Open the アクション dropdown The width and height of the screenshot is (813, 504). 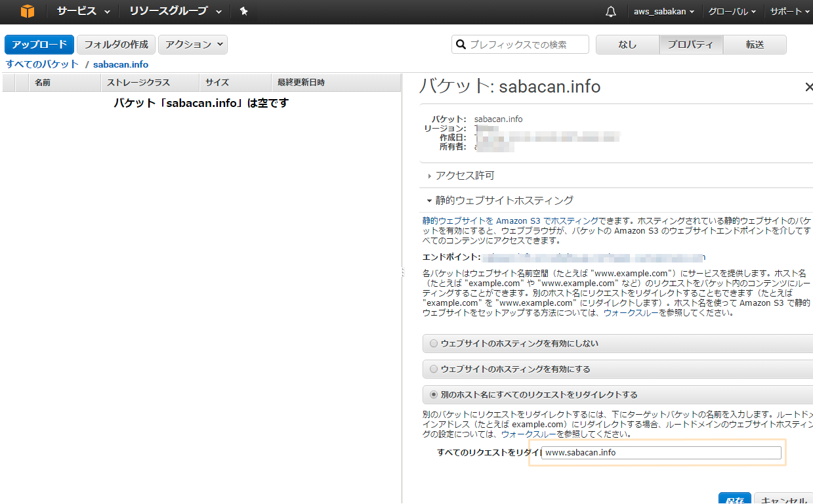point(193,45)
